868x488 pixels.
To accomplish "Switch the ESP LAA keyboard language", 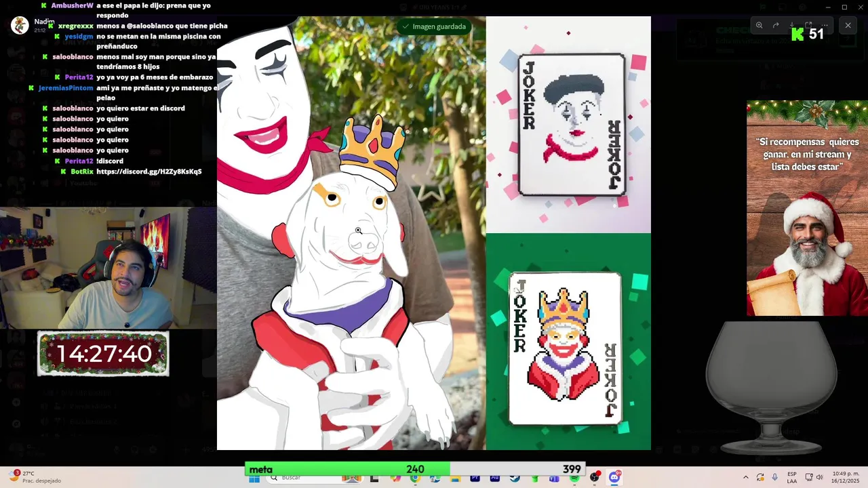I will pos(792,478).
